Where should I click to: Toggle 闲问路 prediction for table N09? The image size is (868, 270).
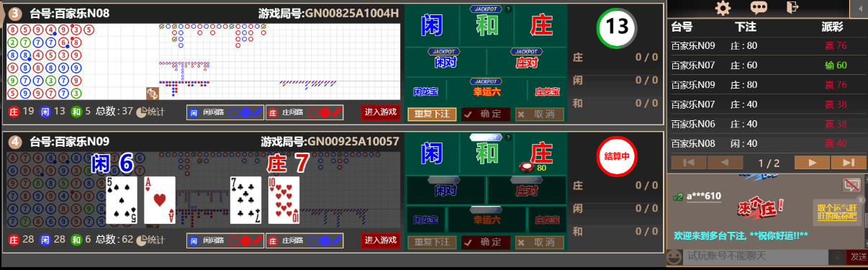point(225,240)
